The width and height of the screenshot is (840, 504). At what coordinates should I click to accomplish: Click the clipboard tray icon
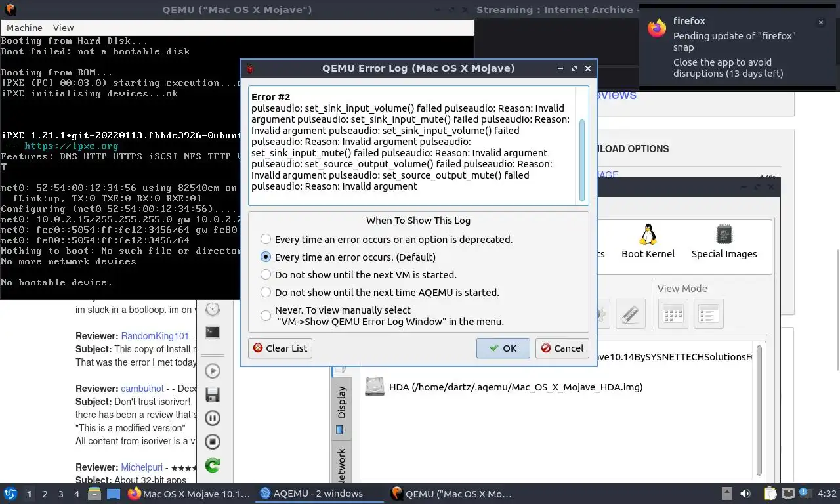pyautogui.click(x=770, y=493)
